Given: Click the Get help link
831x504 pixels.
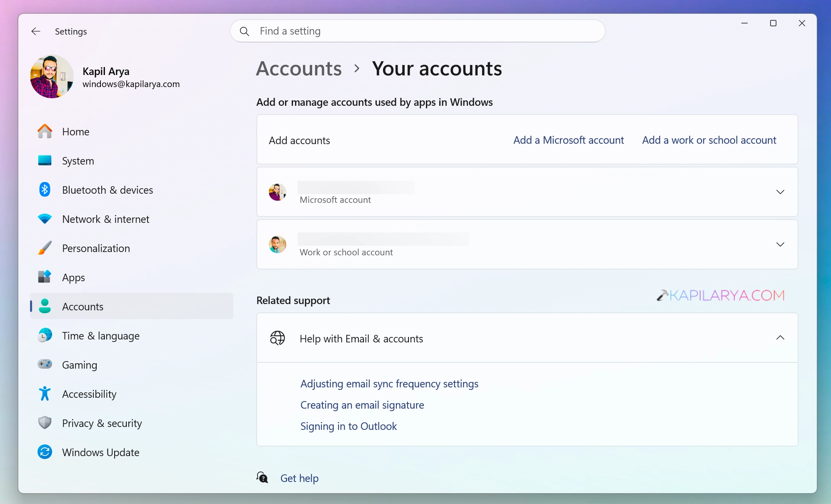Looking at the screenshot, I should tap(299, 478).
